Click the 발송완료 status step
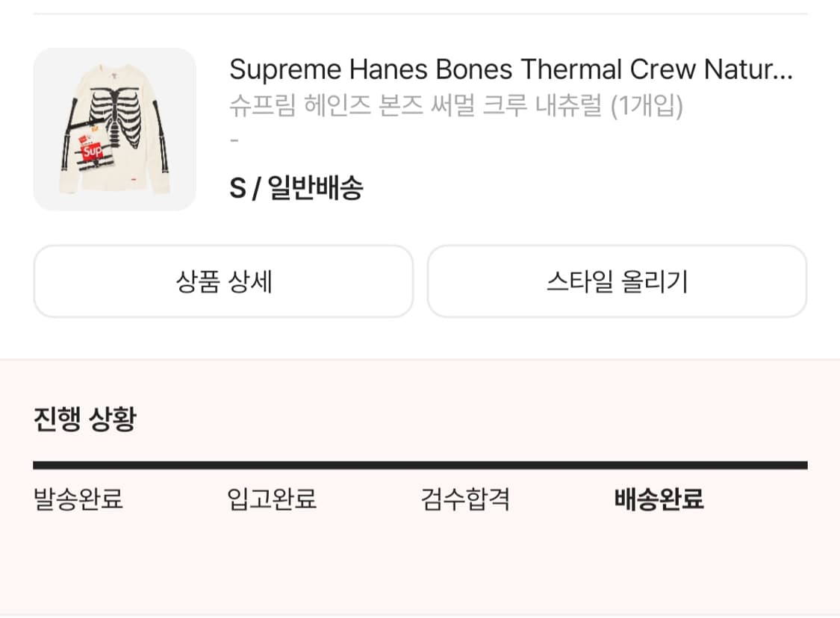The width and height of the screenshot is (840, 618). [78, 500]
